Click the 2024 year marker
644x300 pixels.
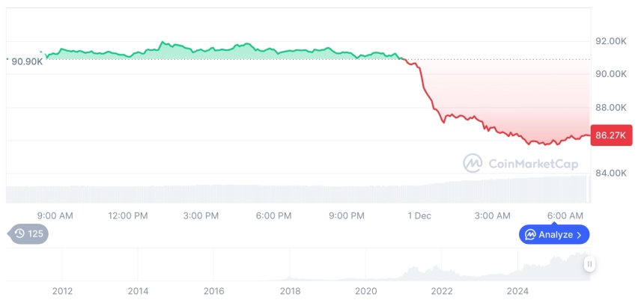518,291
